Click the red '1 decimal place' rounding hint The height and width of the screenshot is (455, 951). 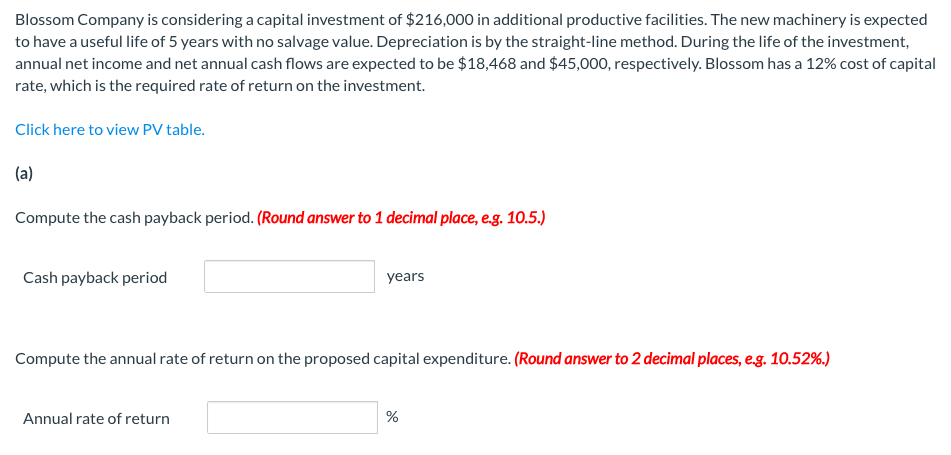(400, 218)
